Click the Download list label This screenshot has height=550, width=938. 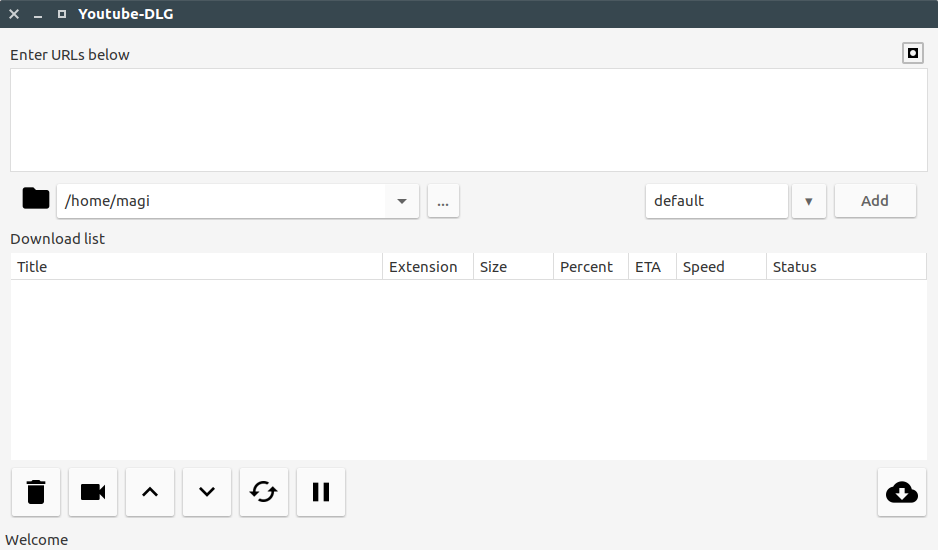57,239
